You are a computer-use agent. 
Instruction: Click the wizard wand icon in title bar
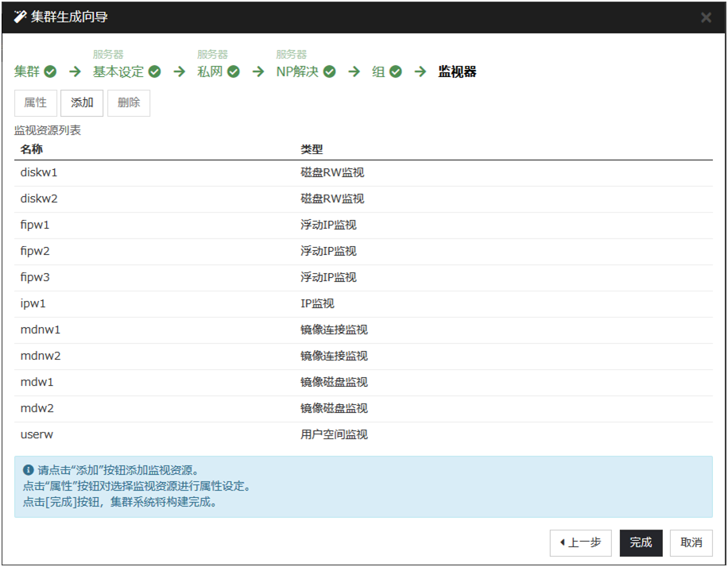tap(21, 17)
